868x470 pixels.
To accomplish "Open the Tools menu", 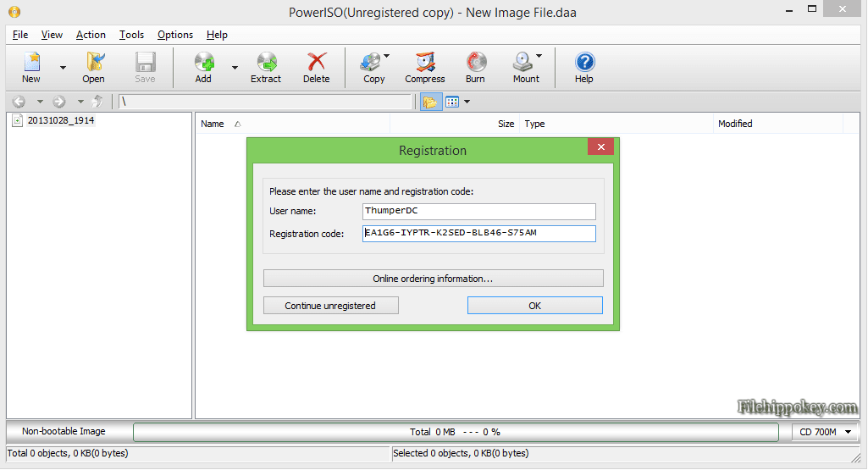I will coord(132,35).
